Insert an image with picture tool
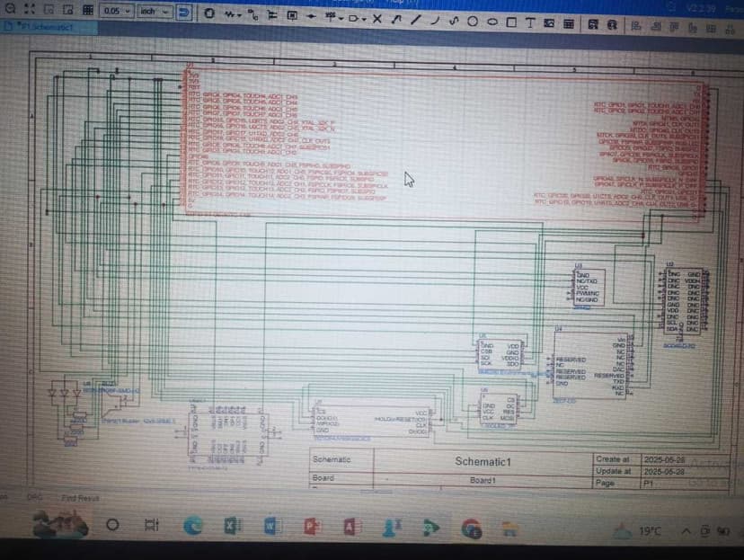The height and width of the screenshot is (560, 744). click(x=550, y=21)
